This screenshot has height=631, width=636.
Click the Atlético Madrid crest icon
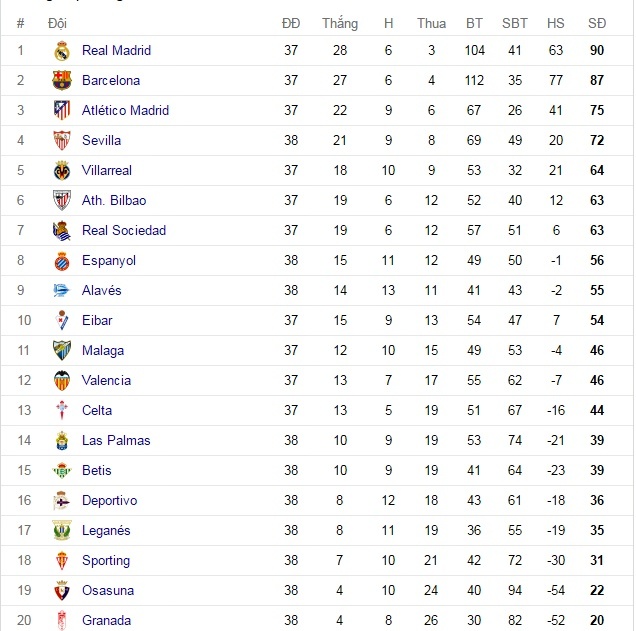[x=62, y=111]
